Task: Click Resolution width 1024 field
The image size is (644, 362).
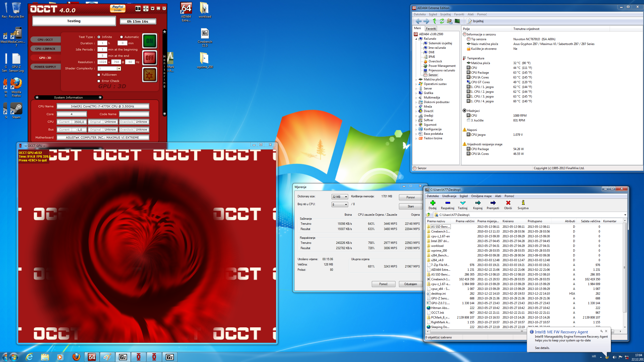Action: click(x=102, y=62)
